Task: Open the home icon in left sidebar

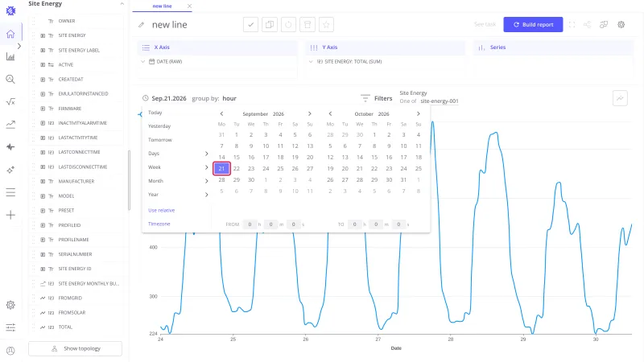Action: coord(10,34)
